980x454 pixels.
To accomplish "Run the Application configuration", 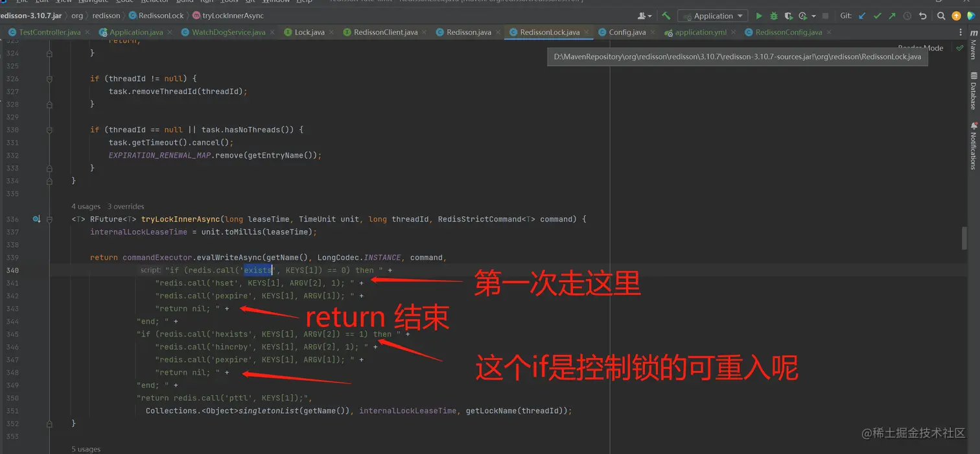I will (x=760, y=16).
